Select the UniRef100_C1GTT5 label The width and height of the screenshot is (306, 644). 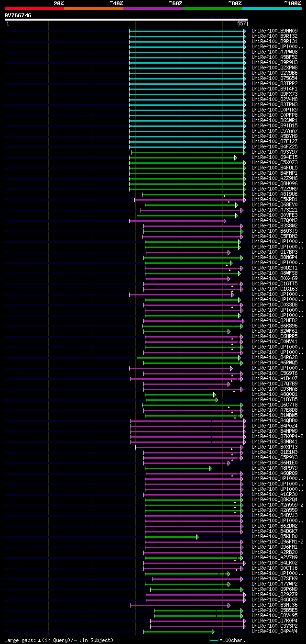pyautogui.click(x=275, y=284)
